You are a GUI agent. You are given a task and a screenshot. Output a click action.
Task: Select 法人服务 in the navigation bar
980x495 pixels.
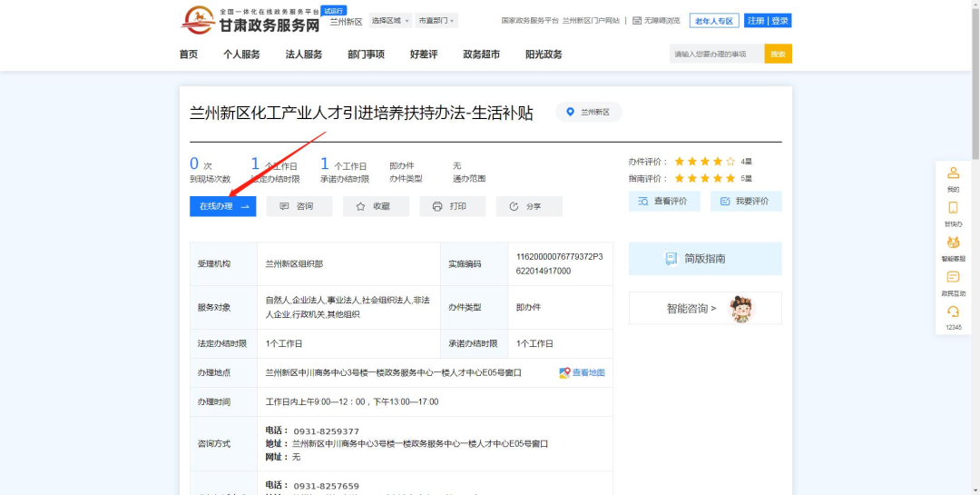coord(304,54)
